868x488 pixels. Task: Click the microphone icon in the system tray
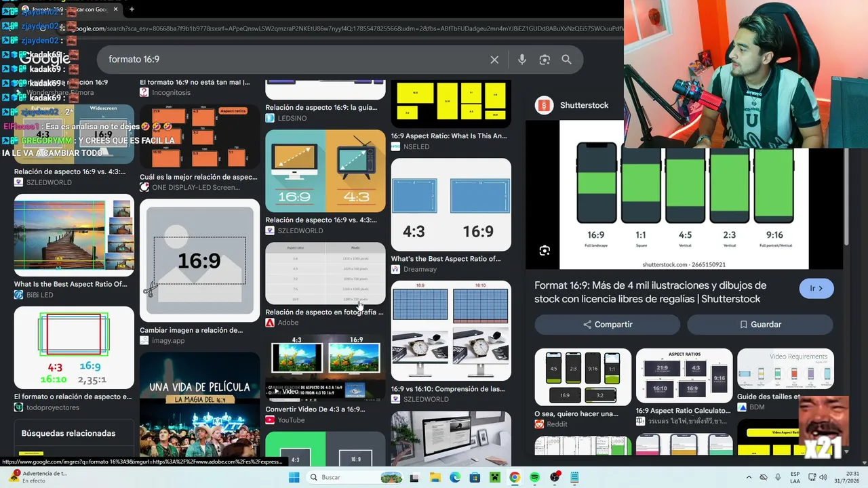[778, 477]
